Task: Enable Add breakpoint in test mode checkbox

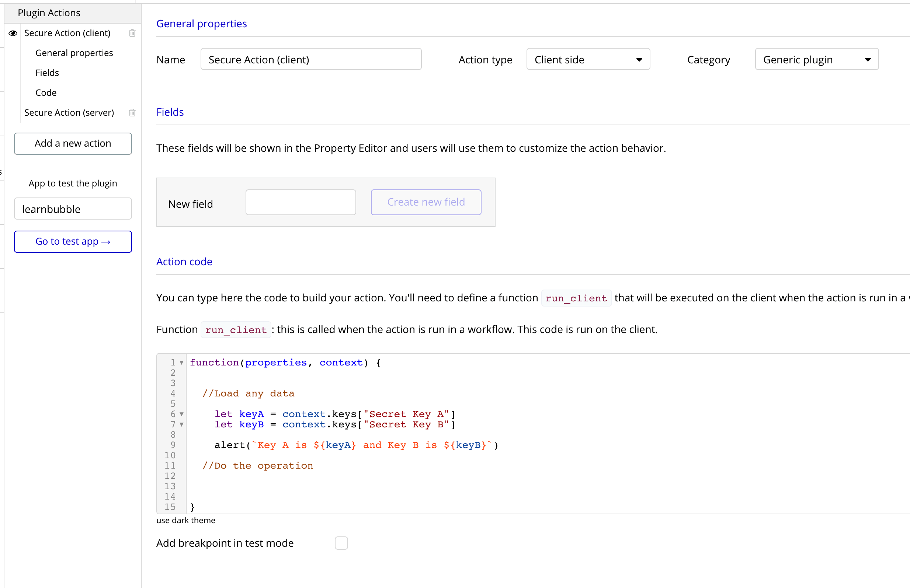Action: 341,543
